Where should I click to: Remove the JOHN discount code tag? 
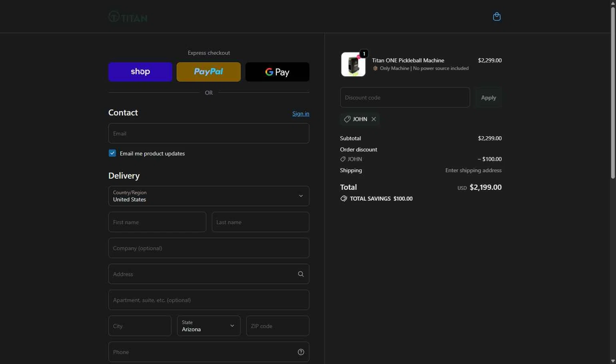[x=374, y=119]
